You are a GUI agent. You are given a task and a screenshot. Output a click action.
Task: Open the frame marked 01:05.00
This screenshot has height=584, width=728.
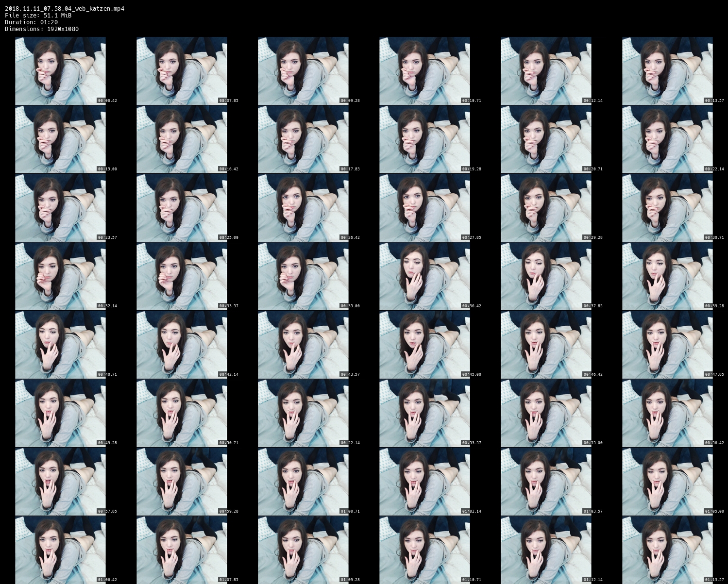pos(668,482)
